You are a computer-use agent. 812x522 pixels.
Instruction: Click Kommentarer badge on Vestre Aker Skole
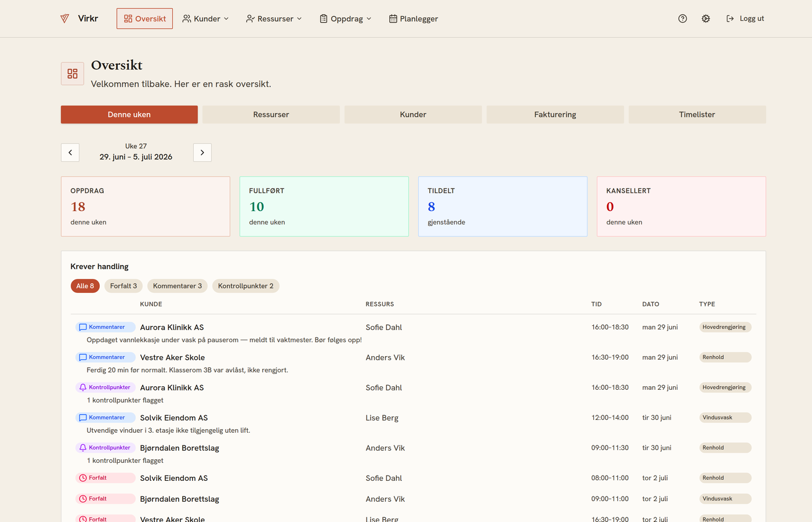[106, 357]
